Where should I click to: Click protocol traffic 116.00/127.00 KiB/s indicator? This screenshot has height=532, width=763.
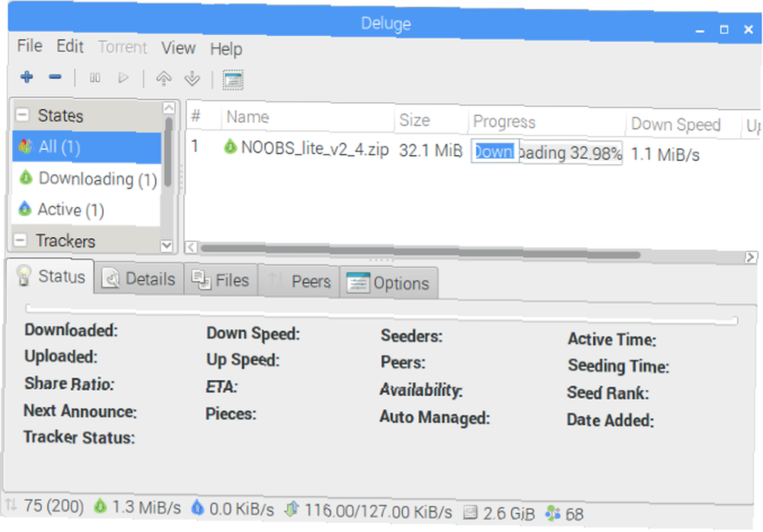pyautogui.click(x=369, y=511)
